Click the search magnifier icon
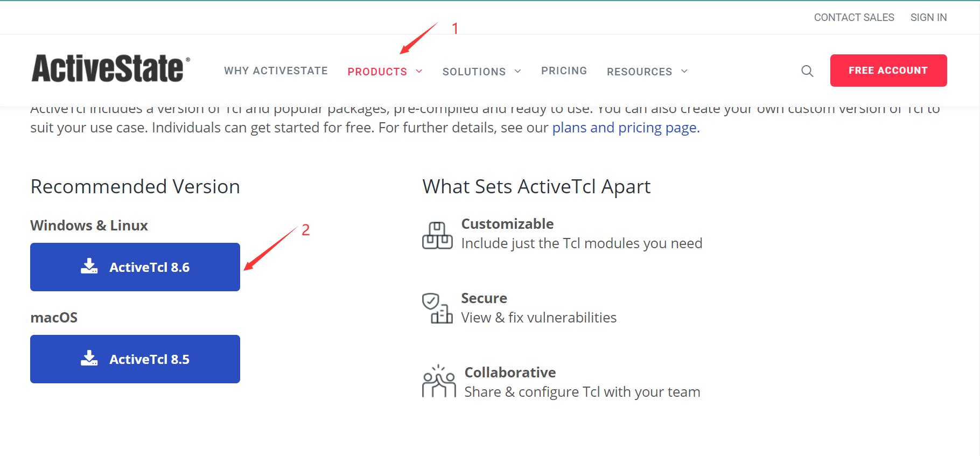This screenshot has height=456, width=980. pos(807,71)
